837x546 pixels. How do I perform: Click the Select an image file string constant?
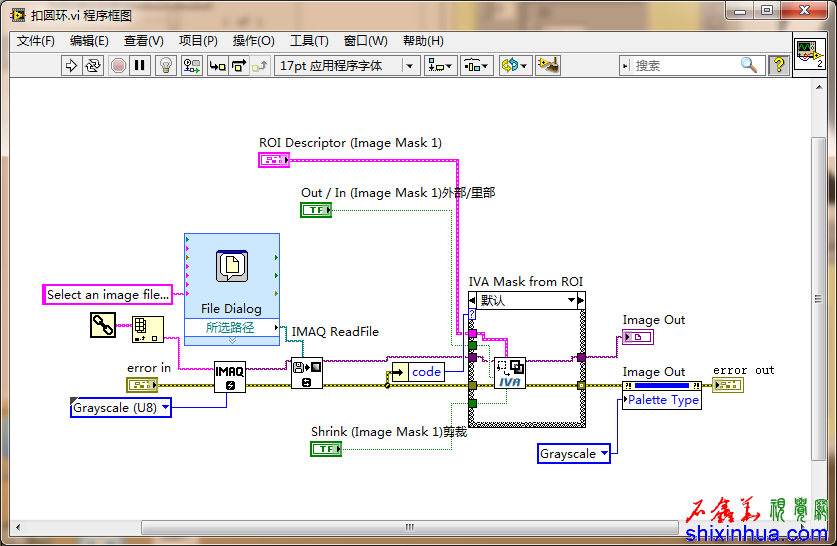pyautogui.click(x=108, y=294)
